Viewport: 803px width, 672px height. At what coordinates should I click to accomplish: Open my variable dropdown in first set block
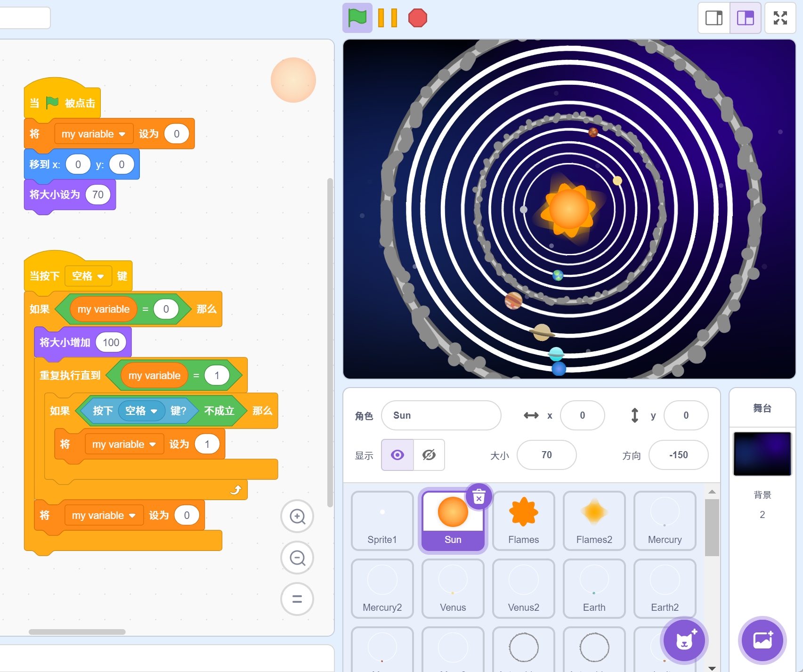[122, 134]
